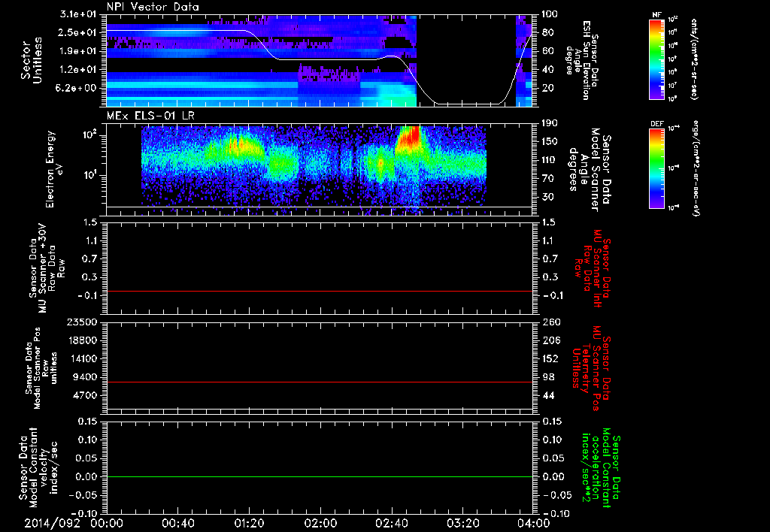770x532 pixels.
Task: Click the '100' sun elevation tick label
Action: point(550,14)
